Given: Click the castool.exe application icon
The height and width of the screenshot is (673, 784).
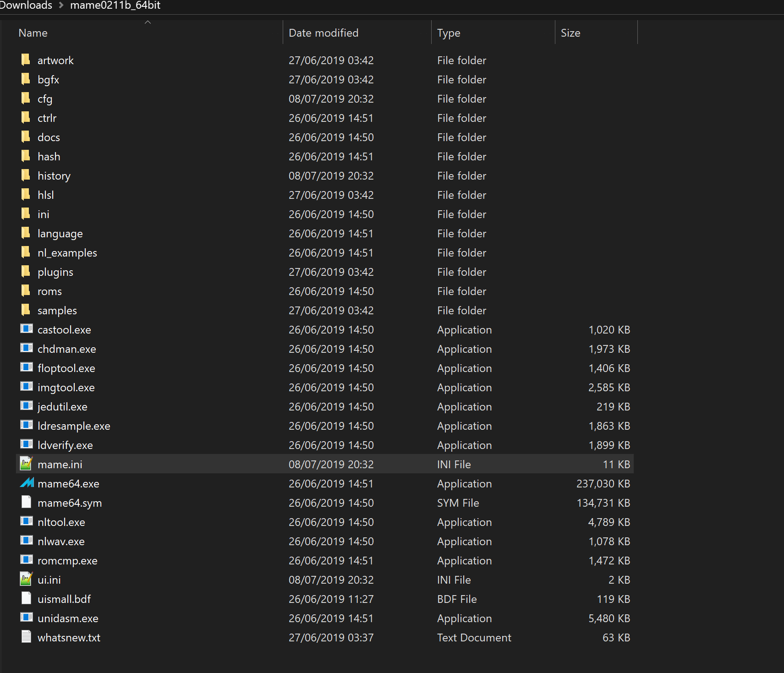Looking at the screenshot, I should (27, 328).
